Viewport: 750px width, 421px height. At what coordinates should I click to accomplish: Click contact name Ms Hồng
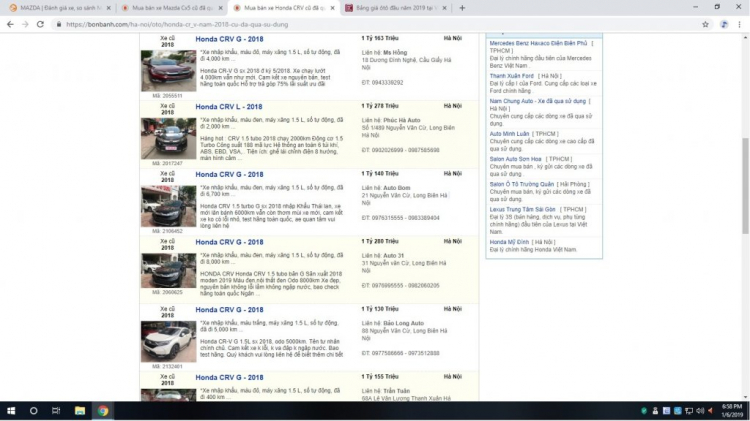point(395,53)
